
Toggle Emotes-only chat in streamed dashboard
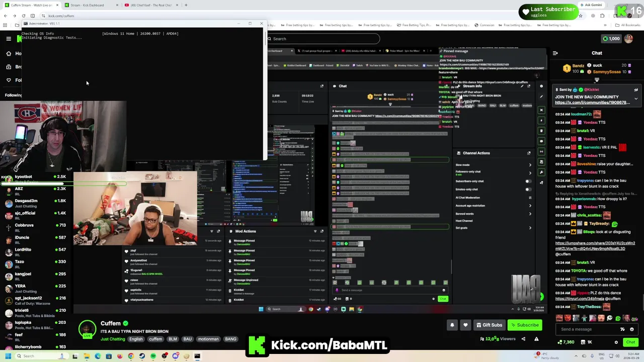(528, 189)
